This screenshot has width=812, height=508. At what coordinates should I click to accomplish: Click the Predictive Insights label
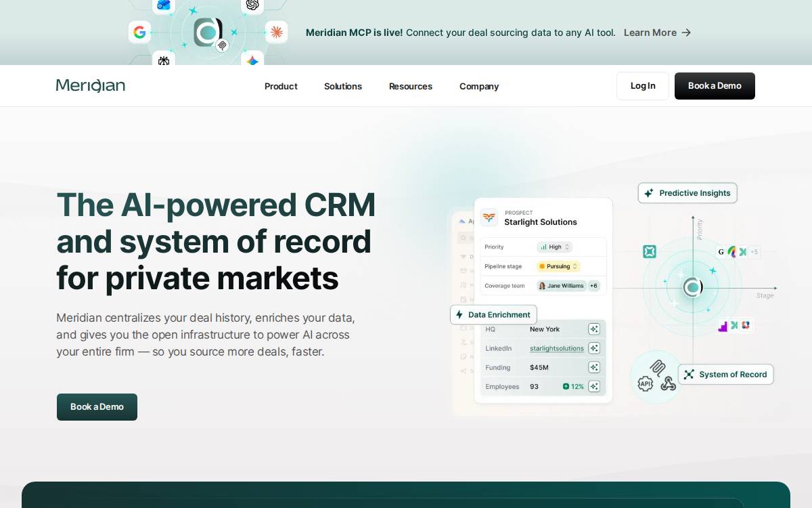(687, 193)
